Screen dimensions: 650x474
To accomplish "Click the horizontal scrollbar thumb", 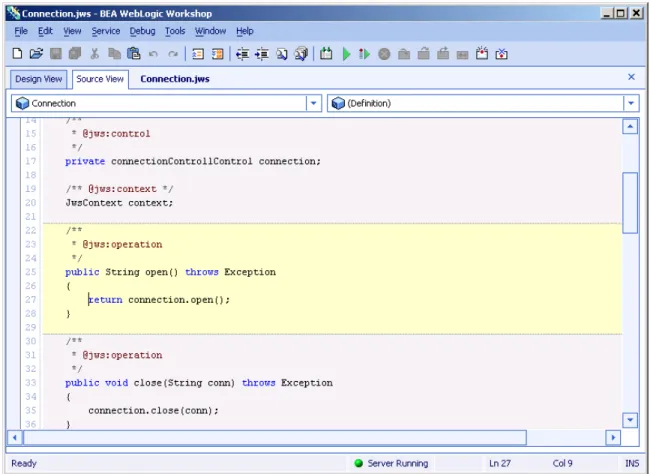I will coord(275,438).
